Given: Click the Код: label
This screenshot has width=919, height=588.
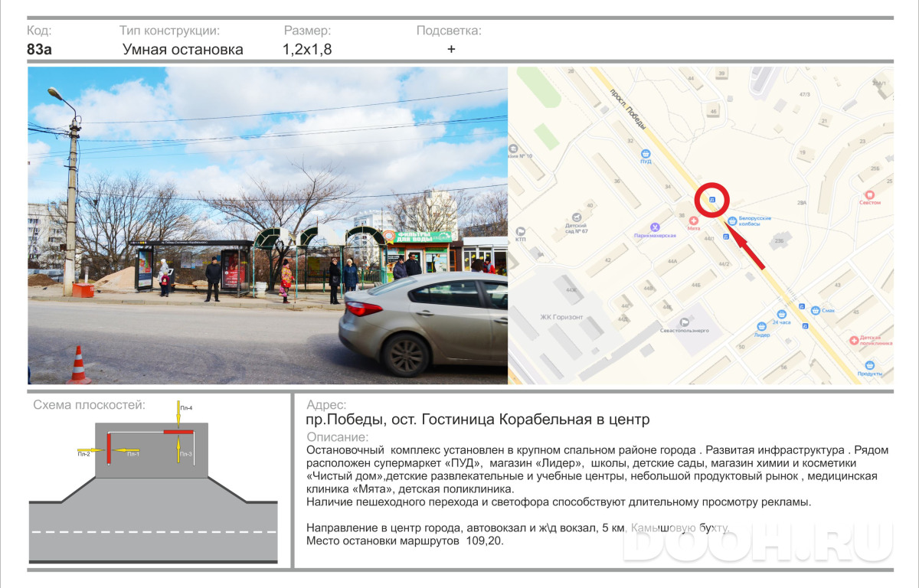Looking at the screenshot, I should point(39,31).
